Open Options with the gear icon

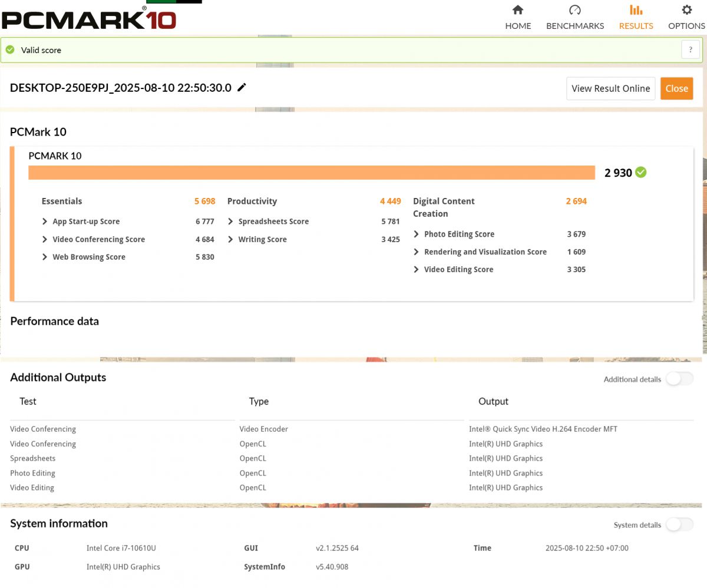[x=686, y=10]
